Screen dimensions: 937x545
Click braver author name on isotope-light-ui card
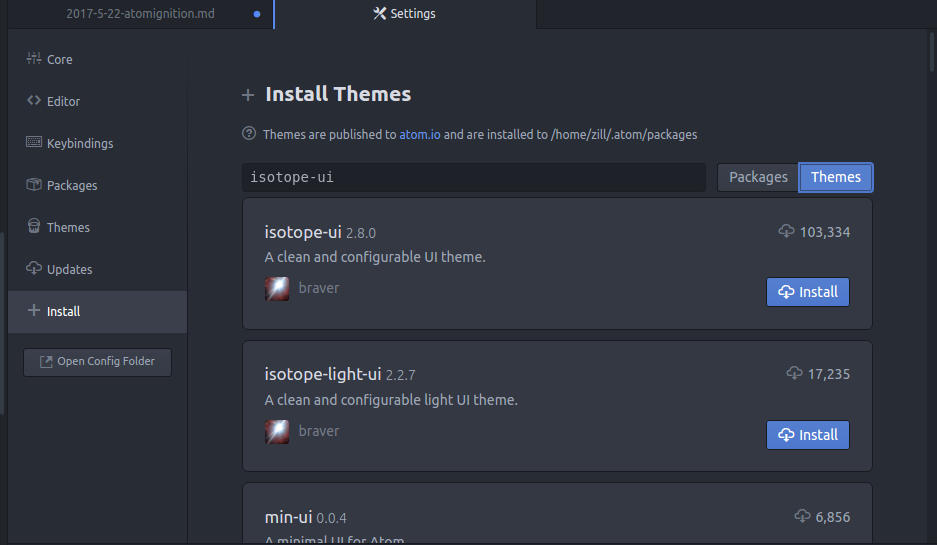coord(319,431)
